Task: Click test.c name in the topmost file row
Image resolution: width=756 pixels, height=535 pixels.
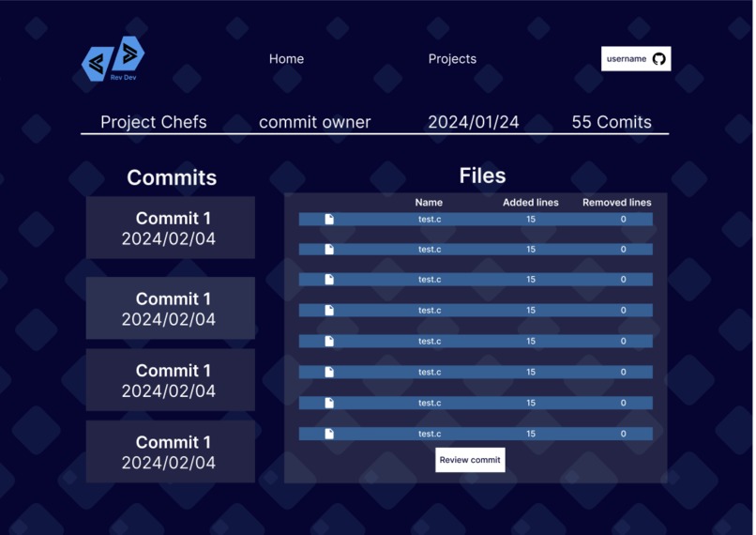Action: click(430, 219)
